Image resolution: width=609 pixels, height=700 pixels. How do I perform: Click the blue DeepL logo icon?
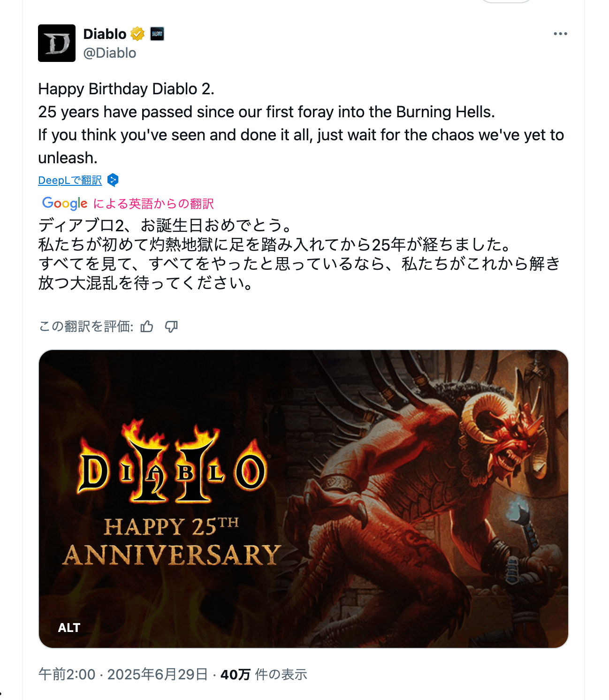113,180
